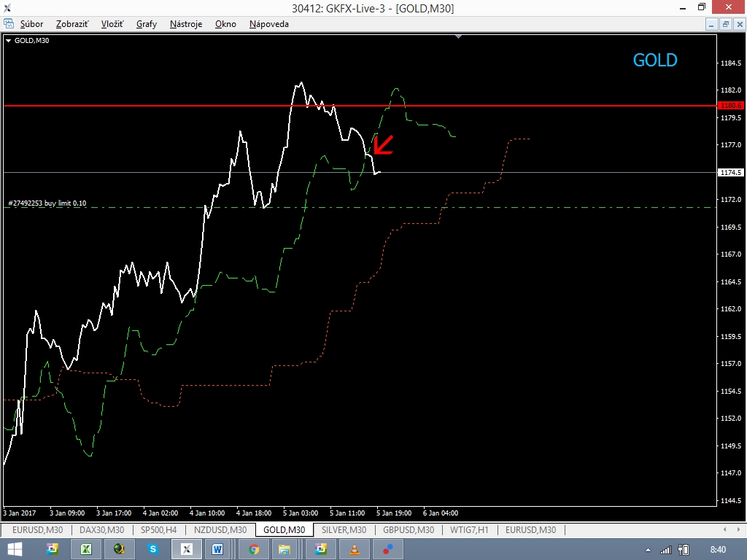
Task: Minimize the main MetaTrader window
Action: pyautogui.click(x=682, y=7)
